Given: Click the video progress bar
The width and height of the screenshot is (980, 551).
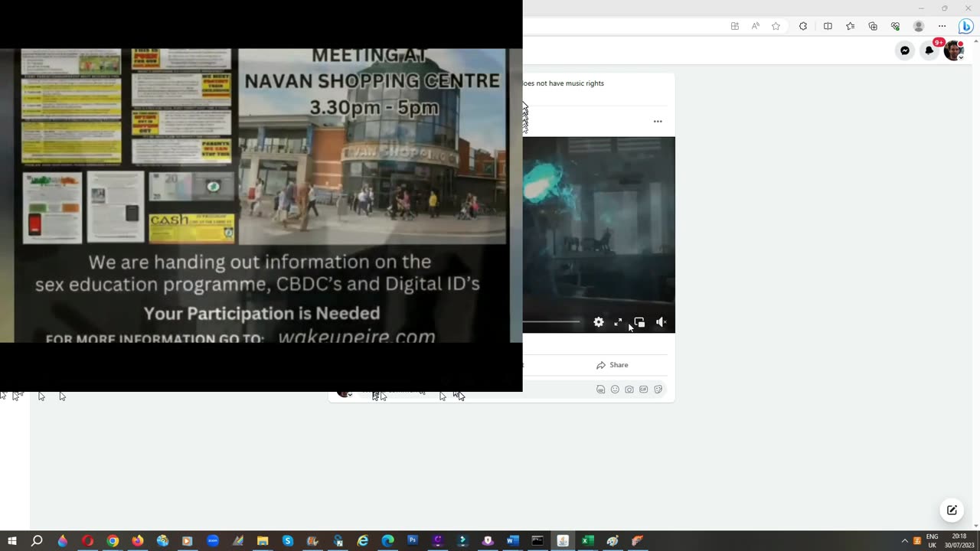Looking at the screenshot, I should click(551, 322).
